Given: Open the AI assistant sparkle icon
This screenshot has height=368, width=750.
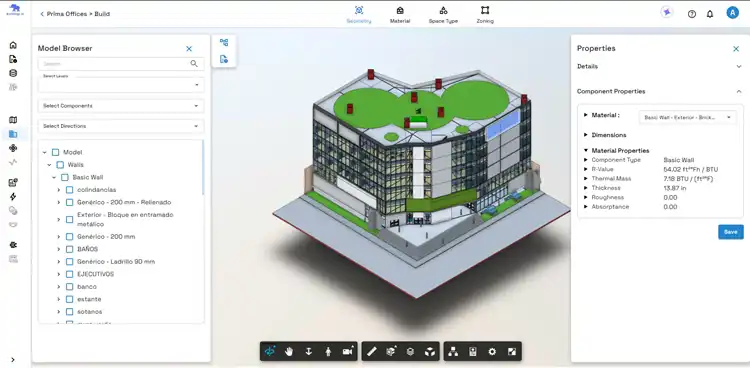Looking at the screenshot, I should [667, 12].
